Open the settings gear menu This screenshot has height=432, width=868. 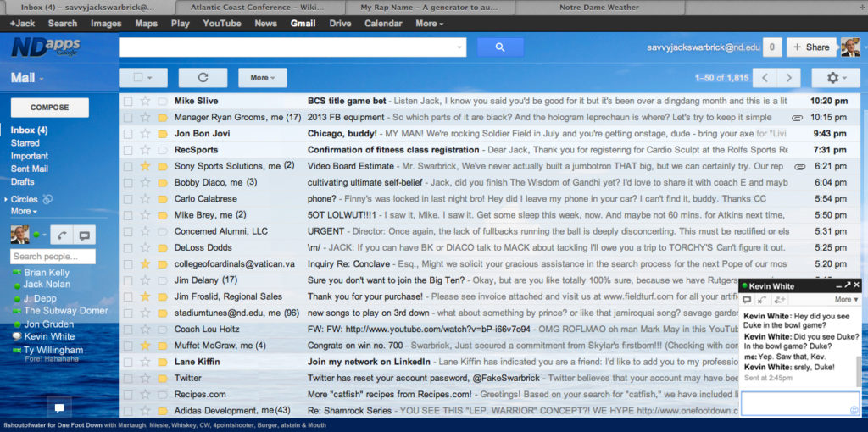835,78
